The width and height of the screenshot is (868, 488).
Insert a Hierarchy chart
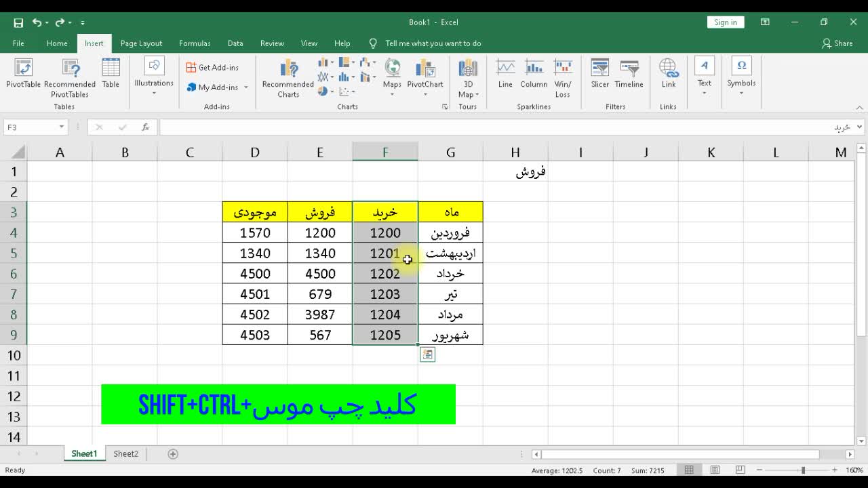pos(347,62)
